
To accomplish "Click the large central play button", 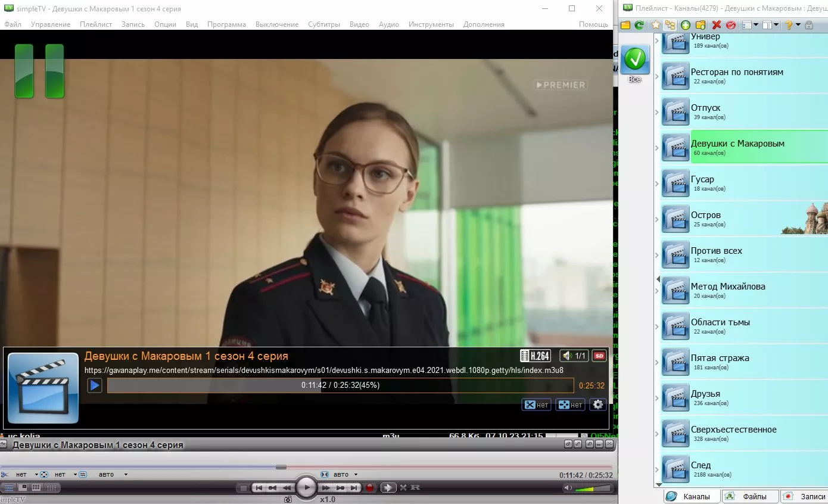I will (307, 487).
